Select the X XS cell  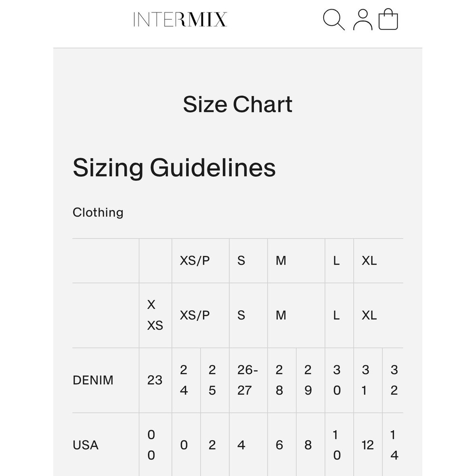coord(156,316)
